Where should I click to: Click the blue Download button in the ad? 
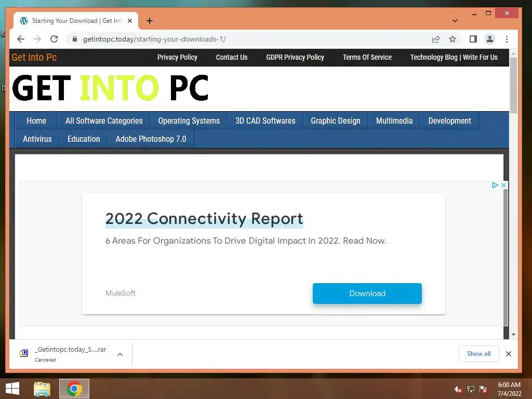[x=367, y=294]
